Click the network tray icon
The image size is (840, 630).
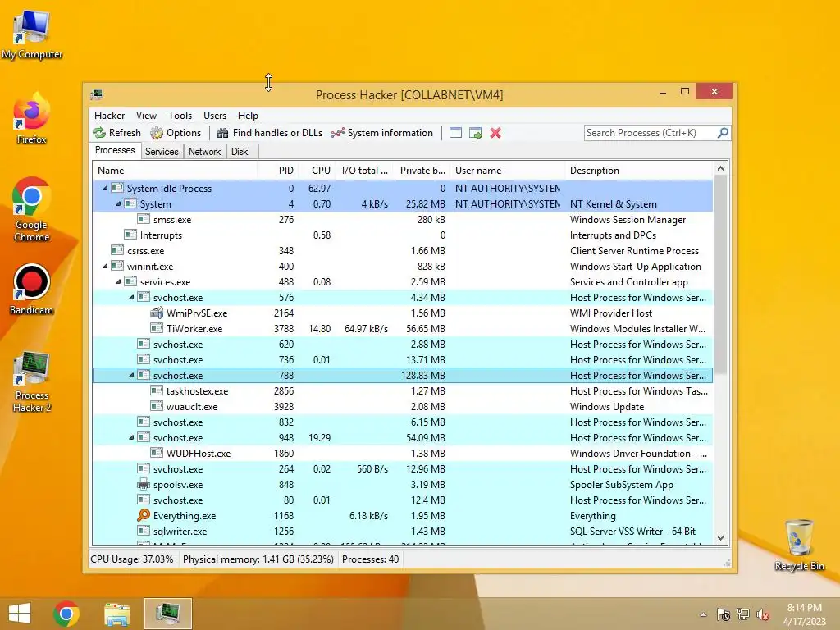click(743, 614)
